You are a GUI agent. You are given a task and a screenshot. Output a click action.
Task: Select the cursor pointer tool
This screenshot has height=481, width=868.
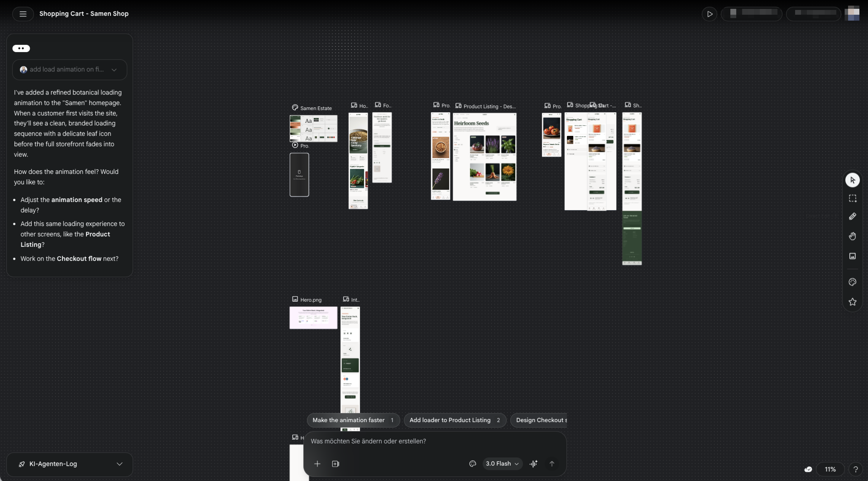click(852, 180)
